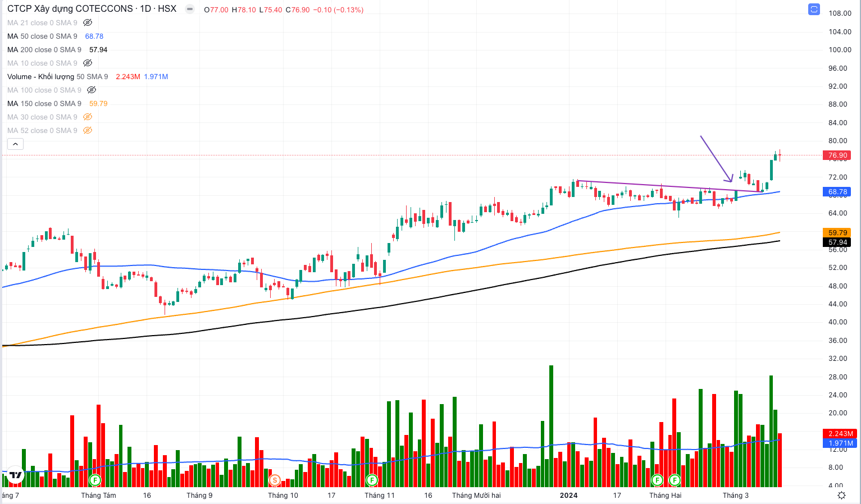Click the F event marker above Tháng 11
The image size is (861, 504).
(371, 480)
